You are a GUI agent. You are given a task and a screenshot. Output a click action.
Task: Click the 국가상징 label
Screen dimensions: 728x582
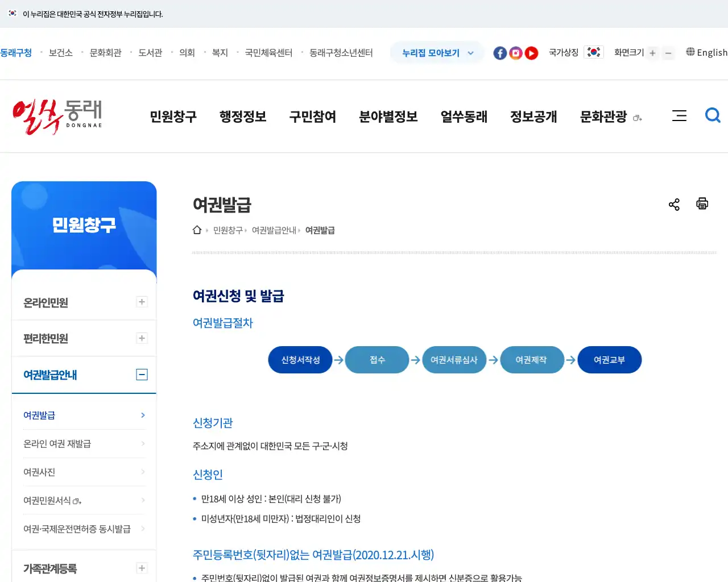[564, 52]
